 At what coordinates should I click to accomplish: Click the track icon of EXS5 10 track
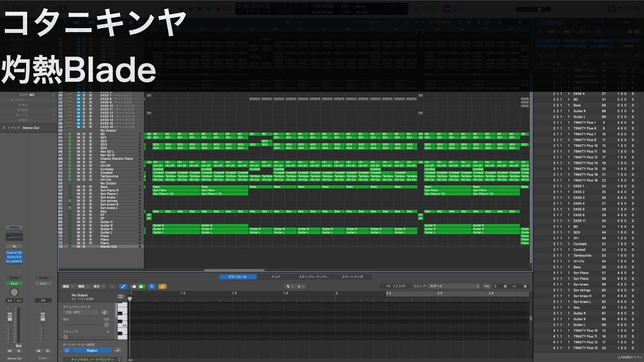(x=70, y=106)
